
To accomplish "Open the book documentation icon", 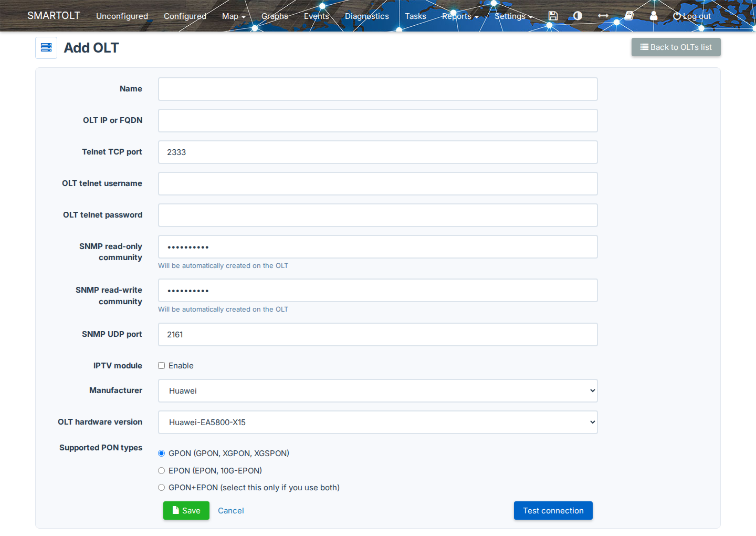I will [x=629, y=16].
